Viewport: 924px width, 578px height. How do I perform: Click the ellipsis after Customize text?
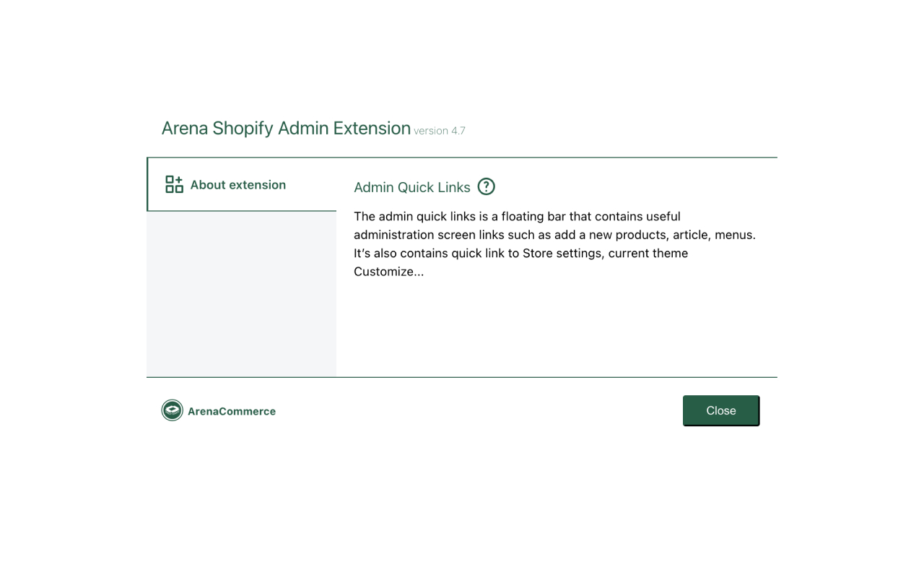[x=419, y=272]
